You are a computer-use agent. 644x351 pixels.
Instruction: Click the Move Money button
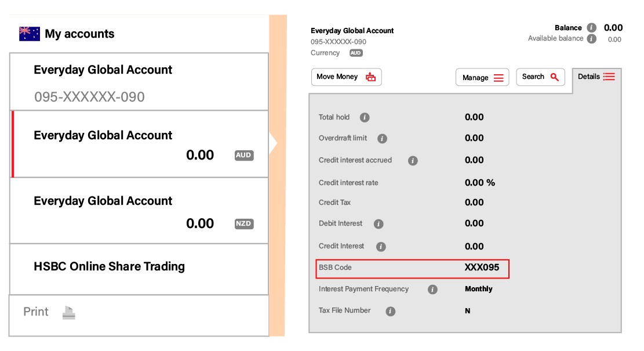346,76
